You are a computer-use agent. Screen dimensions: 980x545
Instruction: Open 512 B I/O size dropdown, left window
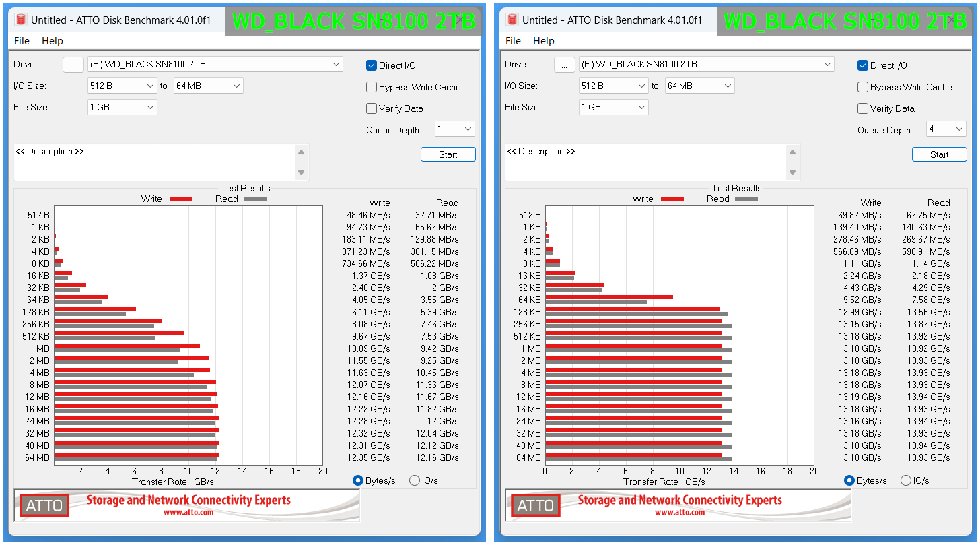pos(122,86)
